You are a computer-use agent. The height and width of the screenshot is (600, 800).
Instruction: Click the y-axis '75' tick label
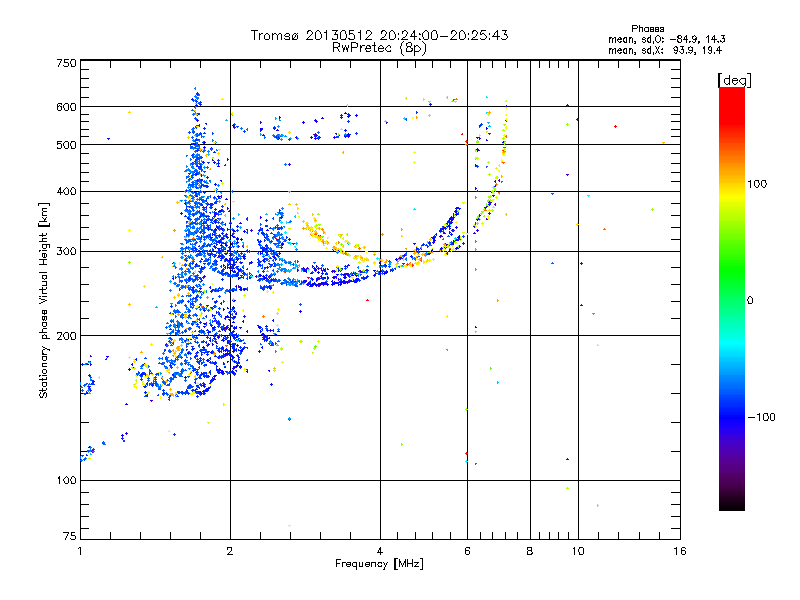point(70,536)
